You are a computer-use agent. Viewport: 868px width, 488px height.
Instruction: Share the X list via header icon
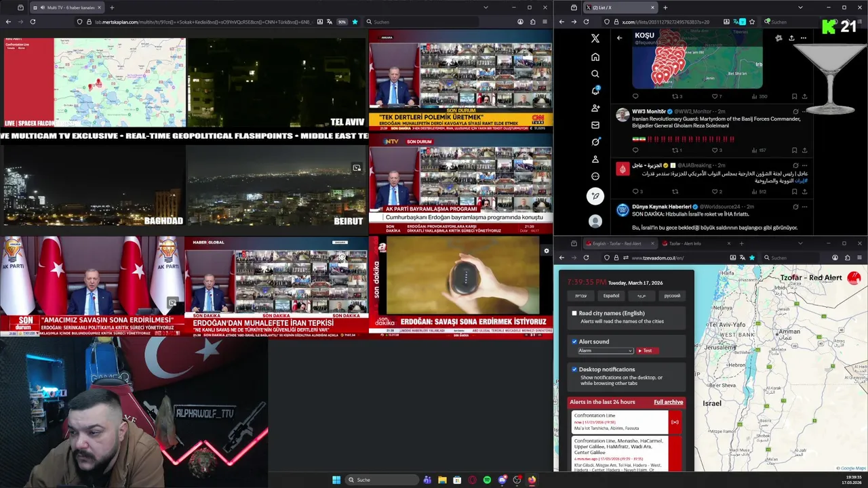(791, 38)
